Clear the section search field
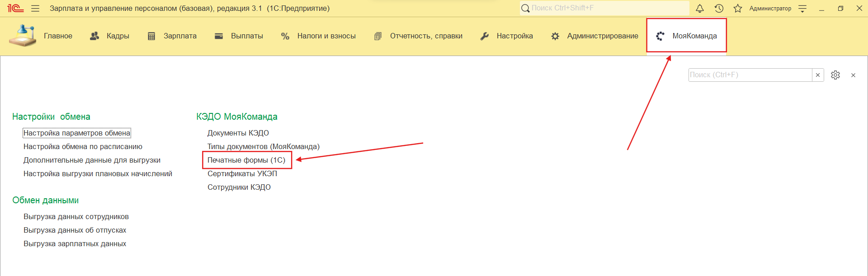 point(818,75)
